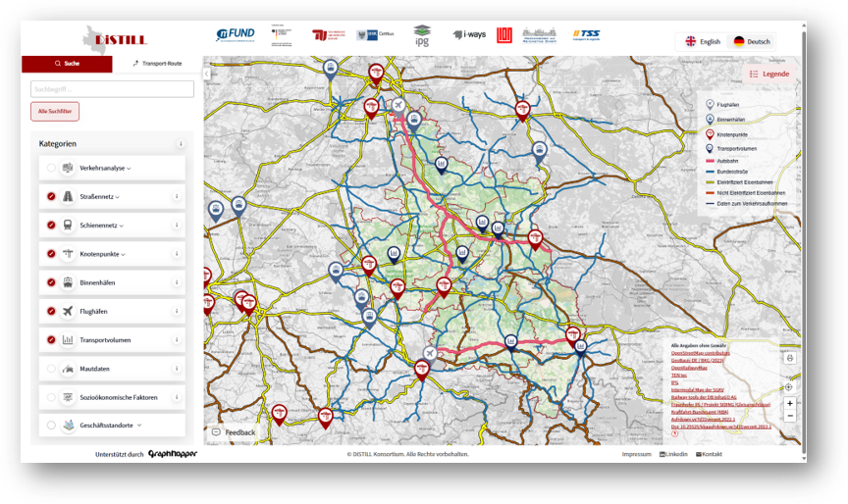Disable the Binnenhäfen layer checkbox

51,282
